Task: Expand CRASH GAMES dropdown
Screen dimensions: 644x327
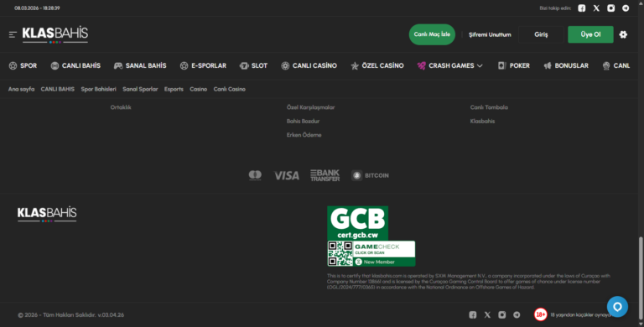Action: point(449,65)
